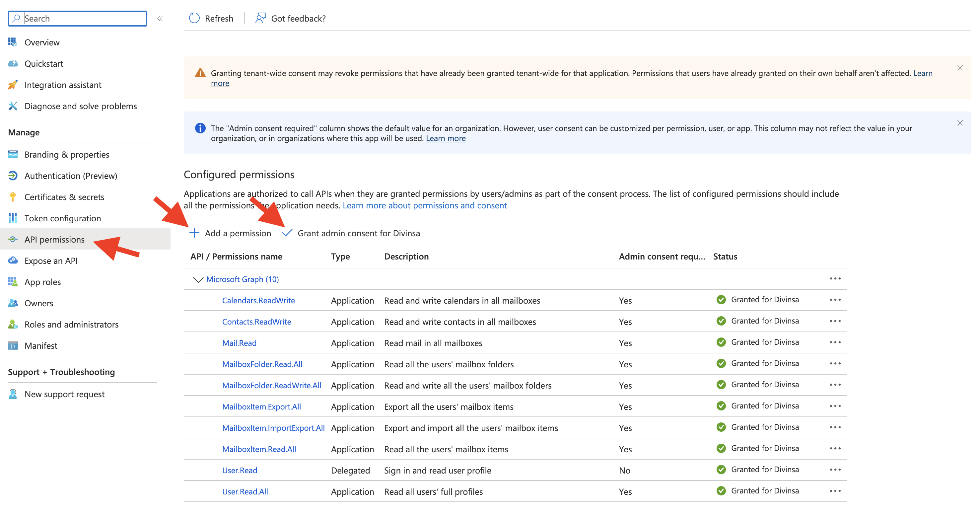
Task: Dismiss the orange tenant-wide consent warning banner
Action: pyautogui.click(x=960, y=68)
